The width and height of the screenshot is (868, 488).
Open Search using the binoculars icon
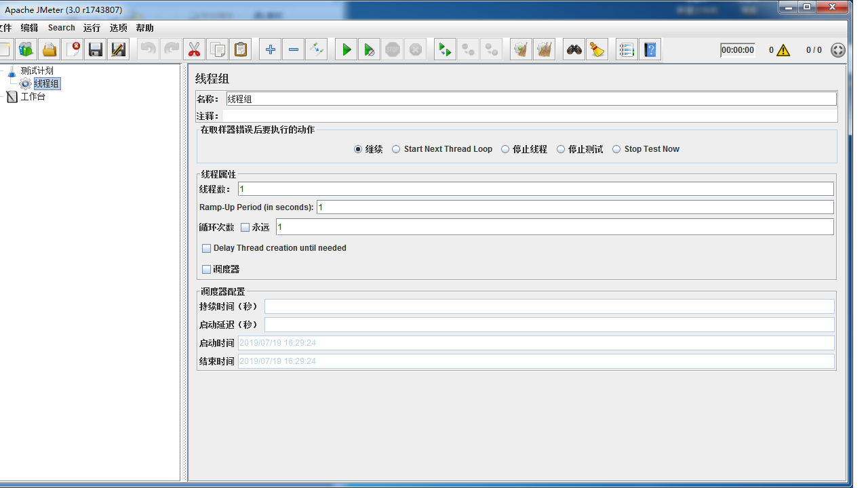pos(574,49)
